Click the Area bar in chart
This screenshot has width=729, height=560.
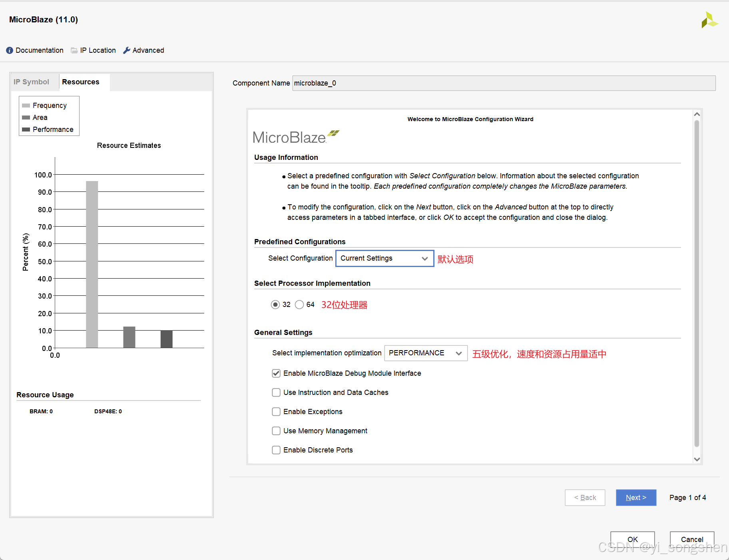click(129, 337)
